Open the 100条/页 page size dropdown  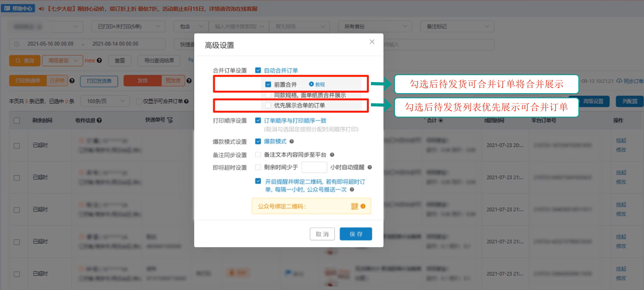coord(105,101)
